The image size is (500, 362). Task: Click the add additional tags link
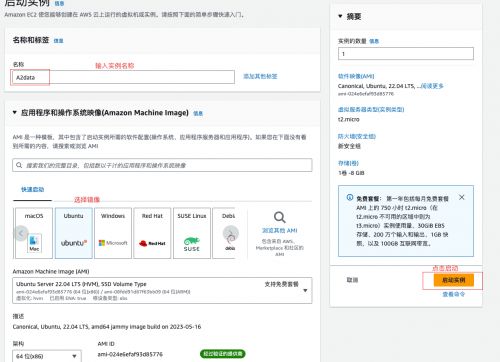point(260,76)
